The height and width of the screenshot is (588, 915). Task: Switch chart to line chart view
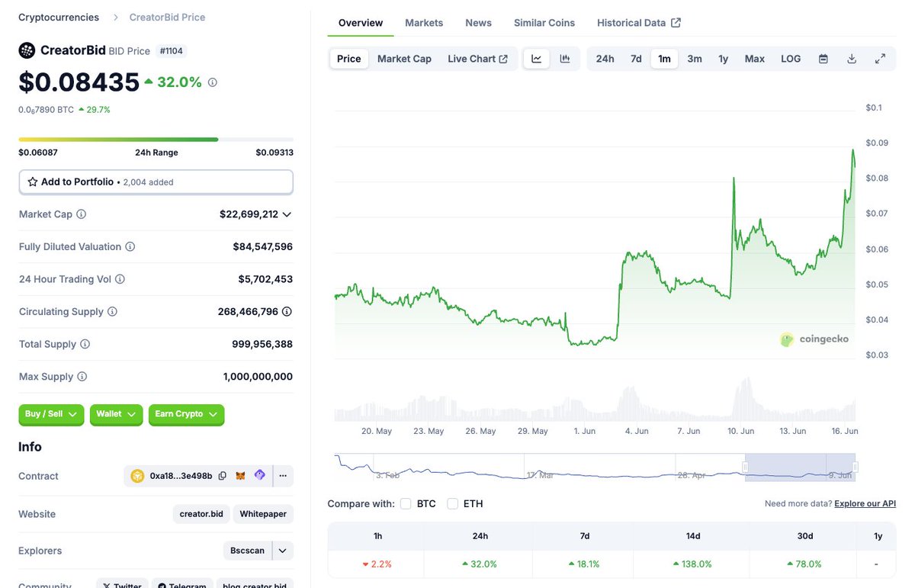click(536, 59)
